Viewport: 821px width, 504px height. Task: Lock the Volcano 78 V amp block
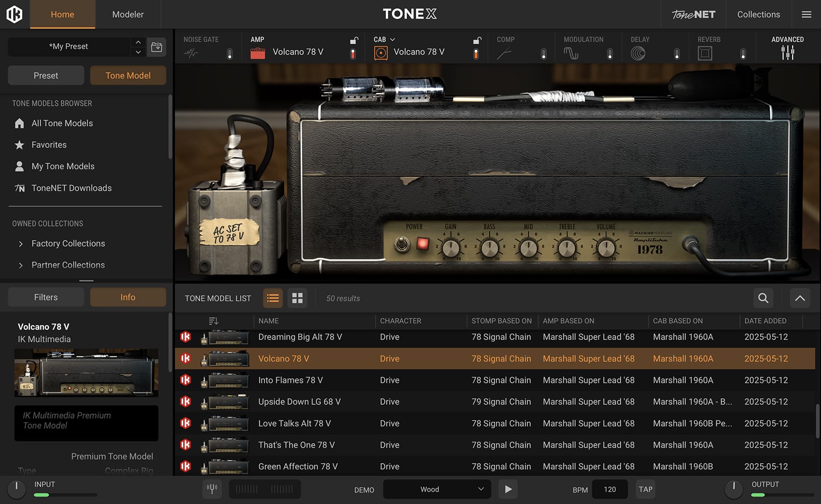pyautogui.click(x=354, y=40)
